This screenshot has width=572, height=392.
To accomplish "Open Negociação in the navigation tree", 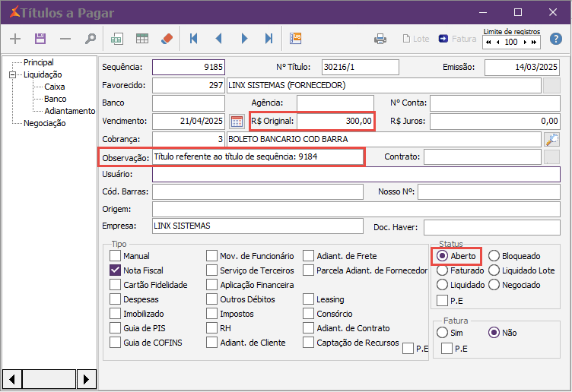I will 44,123.
